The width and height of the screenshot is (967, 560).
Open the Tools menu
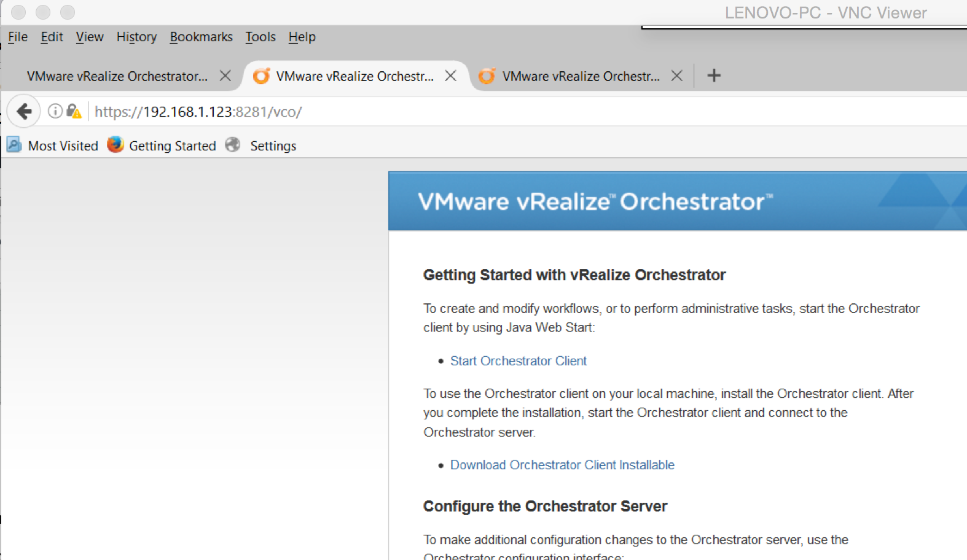pos(260,37)
